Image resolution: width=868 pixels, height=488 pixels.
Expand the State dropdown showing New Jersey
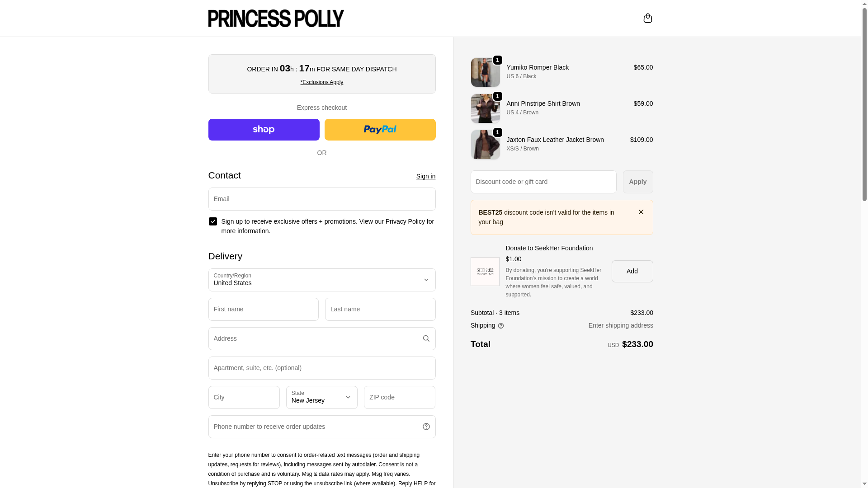pyautogui.click(x=321, y=398)
